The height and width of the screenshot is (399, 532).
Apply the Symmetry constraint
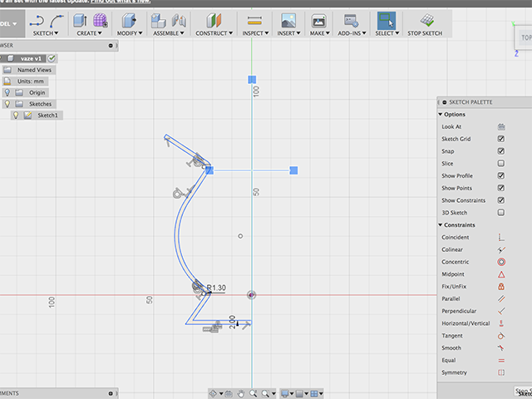click(501, 372)
